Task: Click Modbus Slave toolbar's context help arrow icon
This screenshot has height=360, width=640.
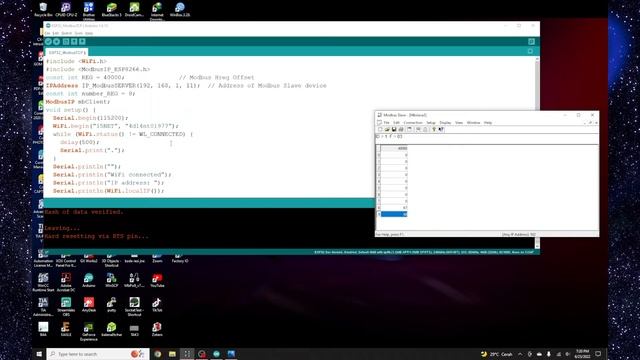Action: pos(441,129)
